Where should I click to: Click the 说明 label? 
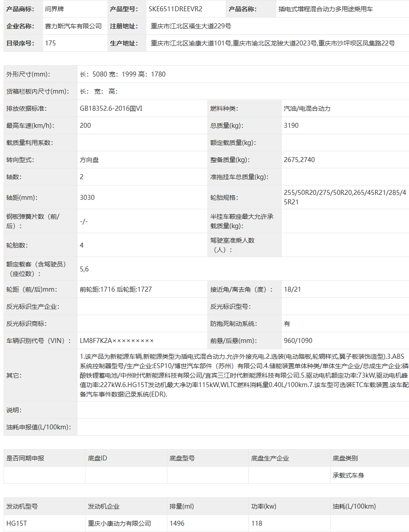14,410
